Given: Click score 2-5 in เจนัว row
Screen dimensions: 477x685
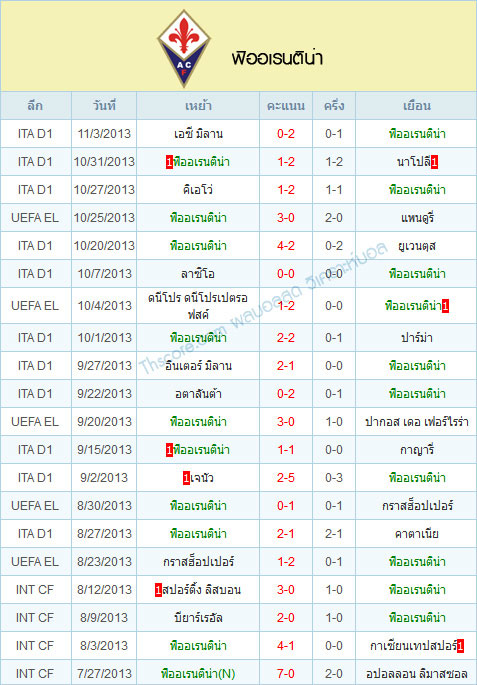Looking at the screenshot, I should [286, 477].
